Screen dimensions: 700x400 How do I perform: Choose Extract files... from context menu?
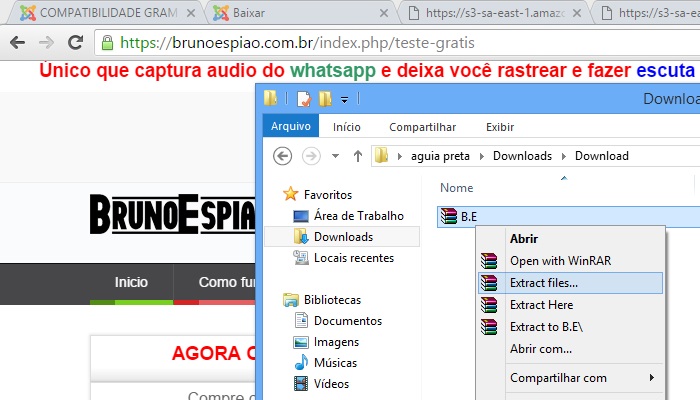(543, 283)
